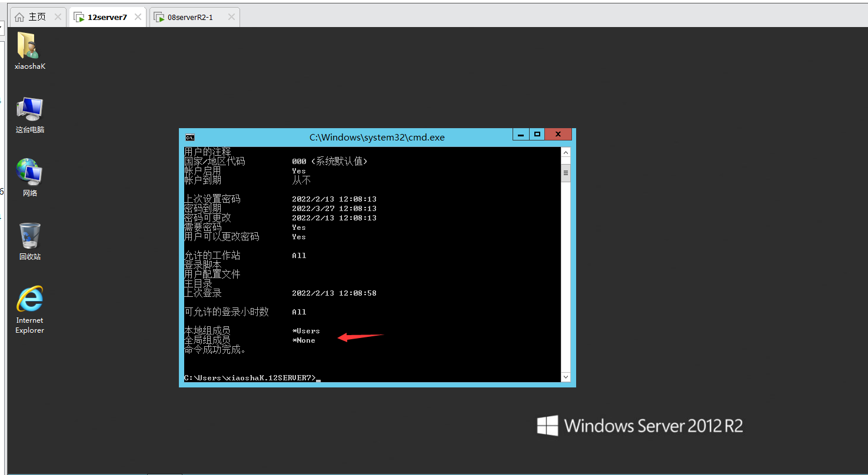Minimize the cmd.exe window

(520, 134)
